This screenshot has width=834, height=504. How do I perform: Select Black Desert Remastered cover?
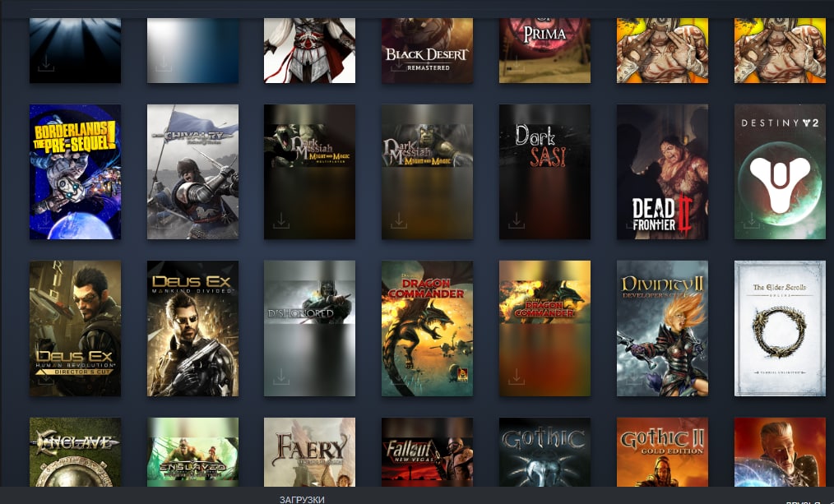427,50
